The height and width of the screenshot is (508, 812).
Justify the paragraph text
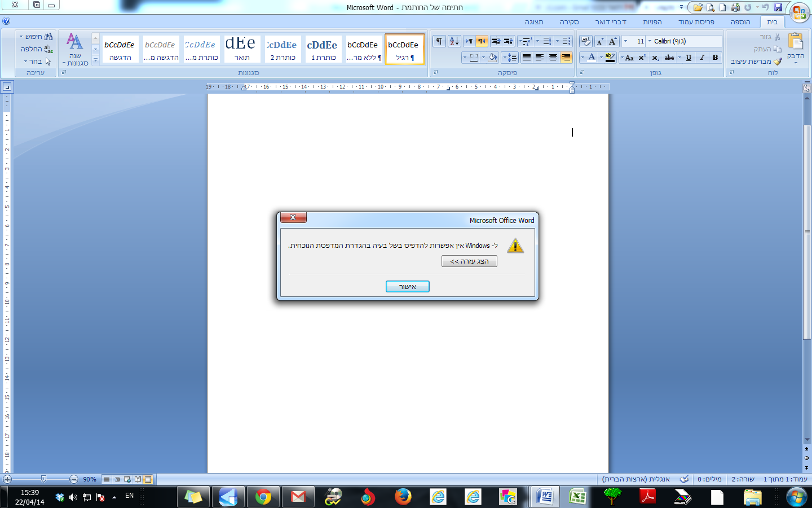click(527, 58)
